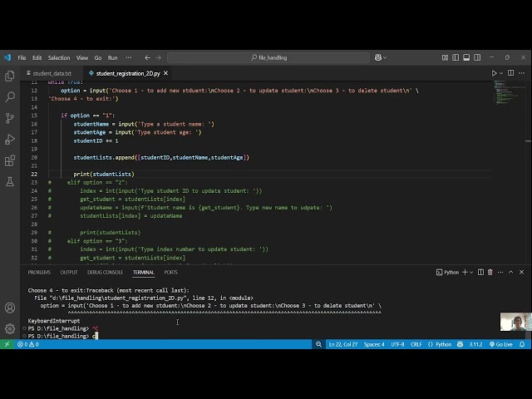This screenshot has height=399, width=532.
Task: Start Go Live server
Action: point(500,344)
